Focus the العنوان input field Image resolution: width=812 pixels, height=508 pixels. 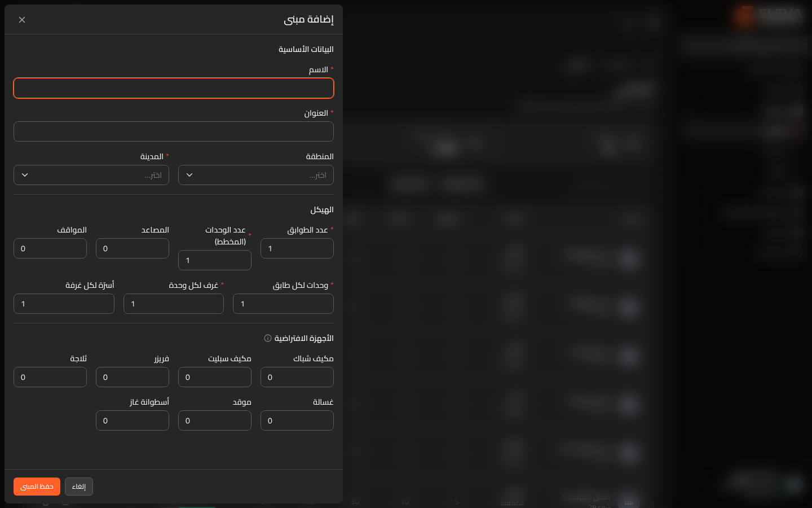point(174,132)
